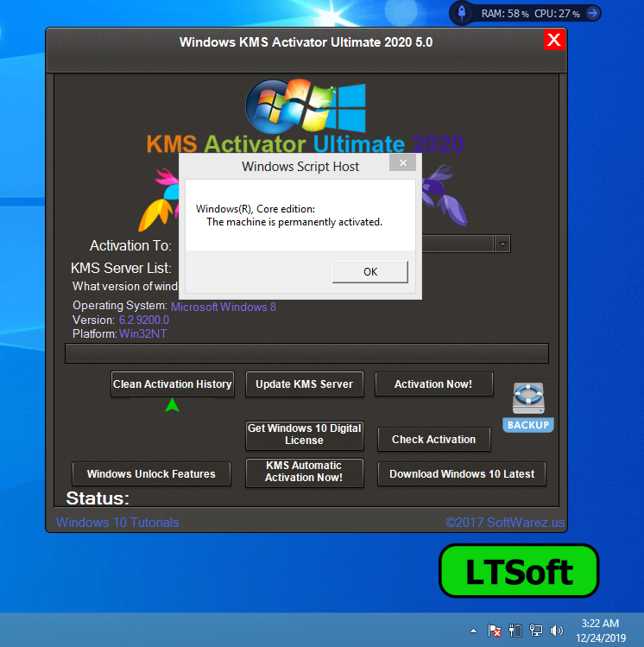
Task: Click Update KMS Server button
Action: click(304, 384)
